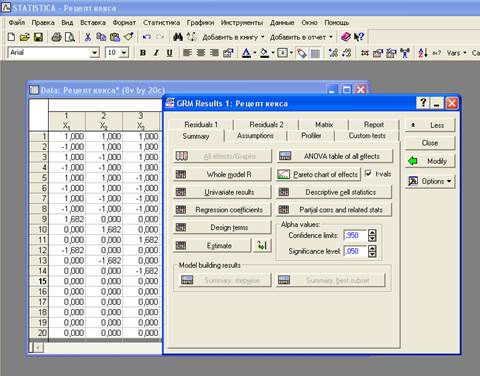
Task: Switch to the Assumptions tab
Action: tap(255, 136)
